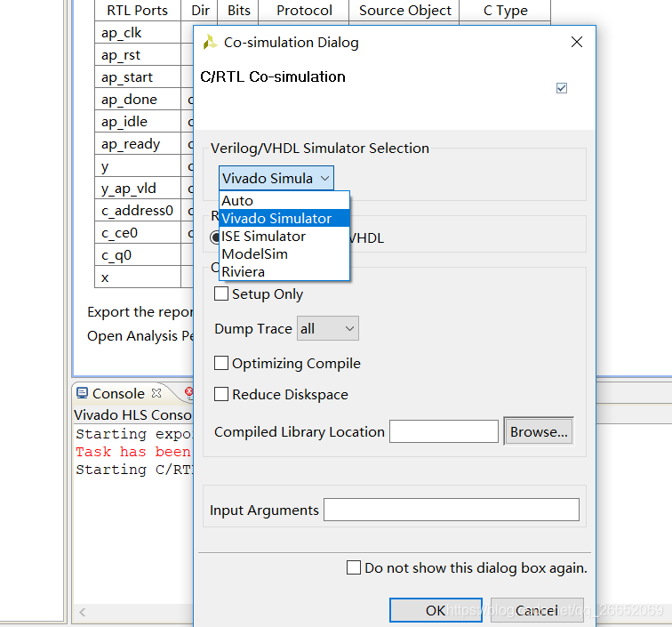Close the Console view with its X icon
672x627 pixels.
[x=156, y=393]
